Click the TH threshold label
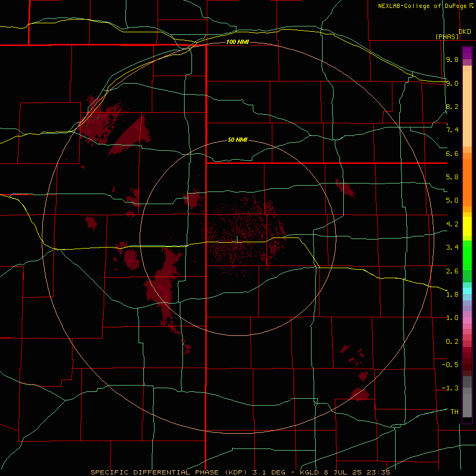Viewport: 476px width, 476px height. [454, 412]
